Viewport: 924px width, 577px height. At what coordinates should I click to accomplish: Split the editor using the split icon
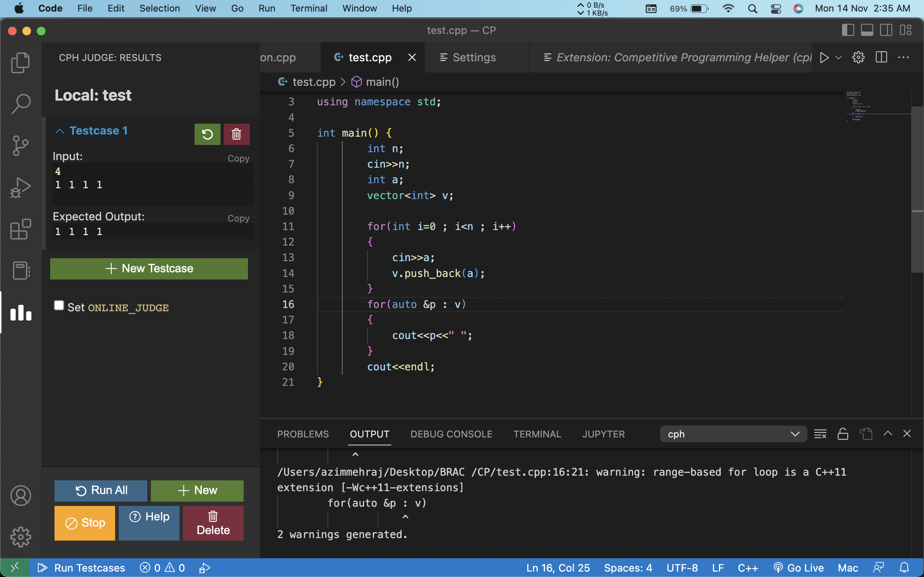click(881, 57)
